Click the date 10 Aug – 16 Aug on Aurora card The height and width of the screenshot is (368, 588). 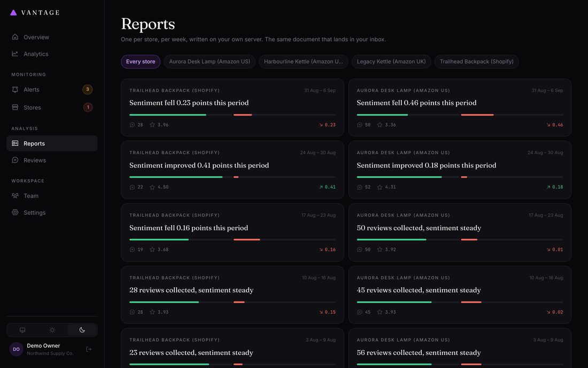coord(546,278)
